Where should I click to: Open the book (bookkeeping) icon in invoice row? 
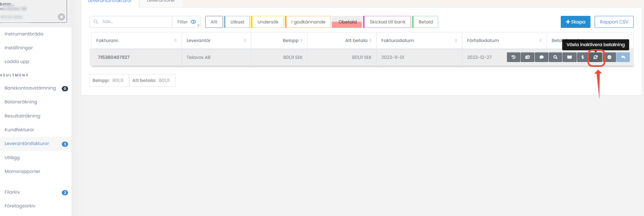(x=569, y=57)
